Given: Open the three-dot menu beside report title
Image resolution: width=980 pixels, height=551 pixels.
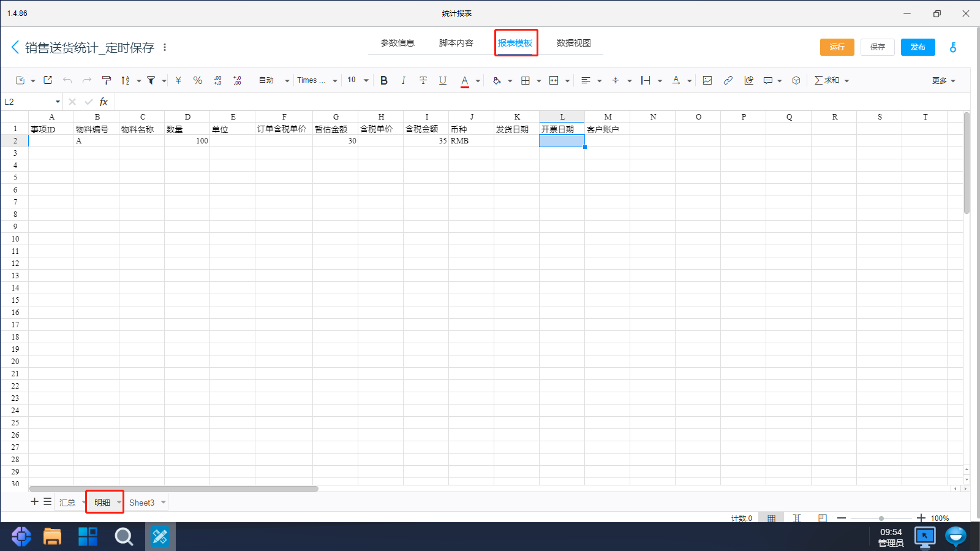Looking at the screenshot, I should click(165, 47).
